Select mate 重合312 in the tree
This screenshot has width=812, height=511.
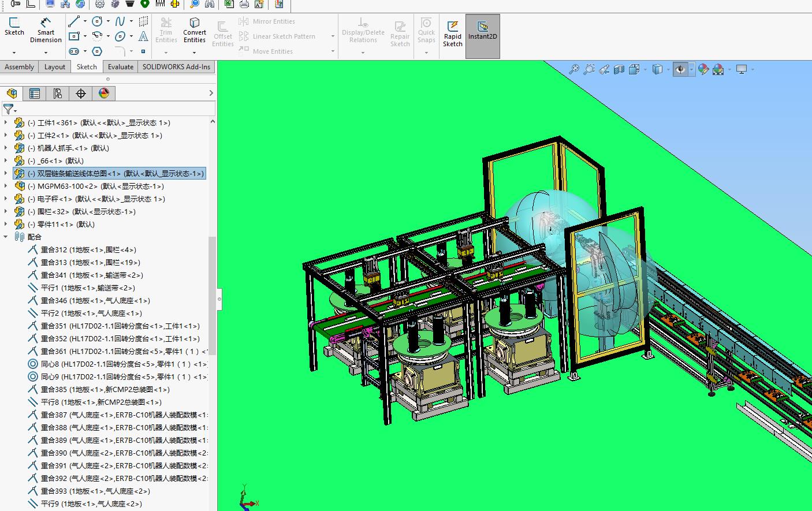coord(88,249)
